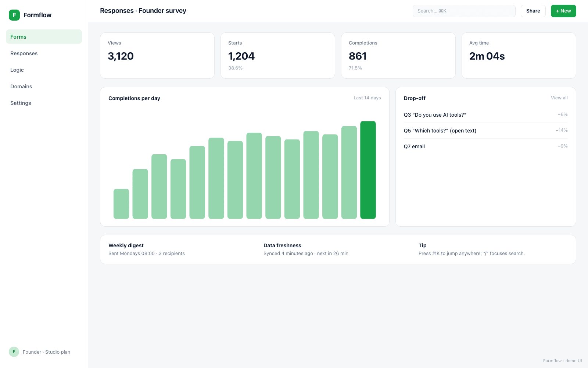
Task: Click the Data freshness heading
Action: (x=282, y=245)
